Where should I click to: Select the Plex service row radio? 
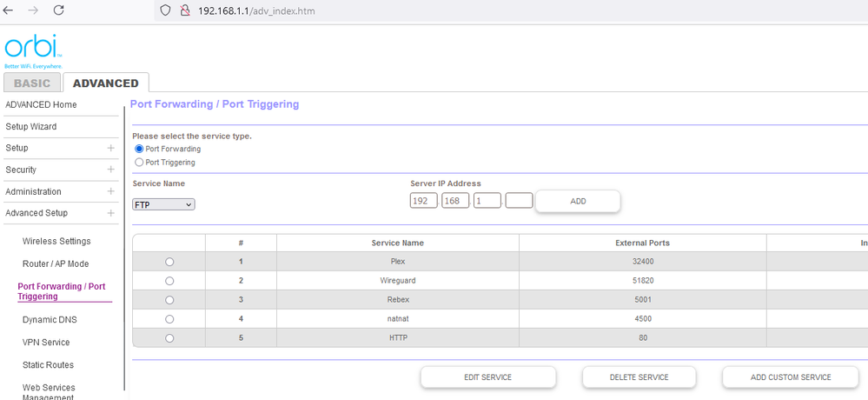pyautogui.click(x=169, y=262)
